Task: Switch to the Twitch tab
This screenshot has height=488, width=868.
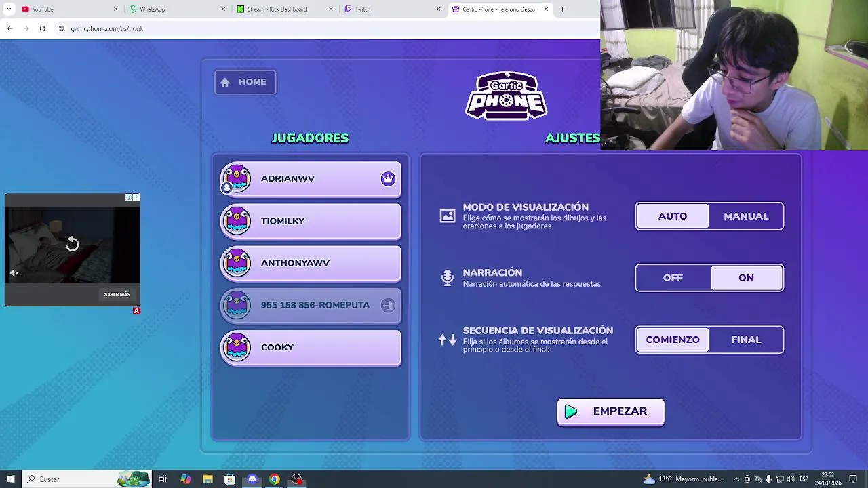Action: (x=392, y=9)
